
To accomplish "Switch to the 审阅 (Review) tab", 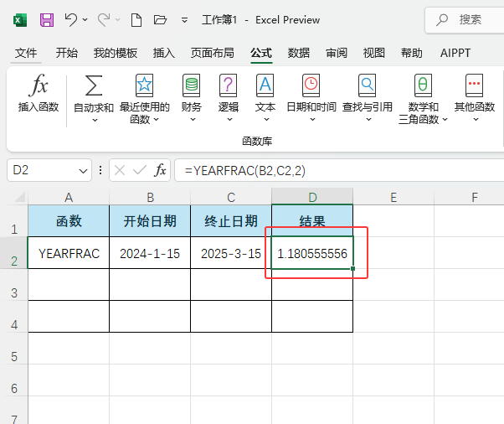I will coord(337,53).
